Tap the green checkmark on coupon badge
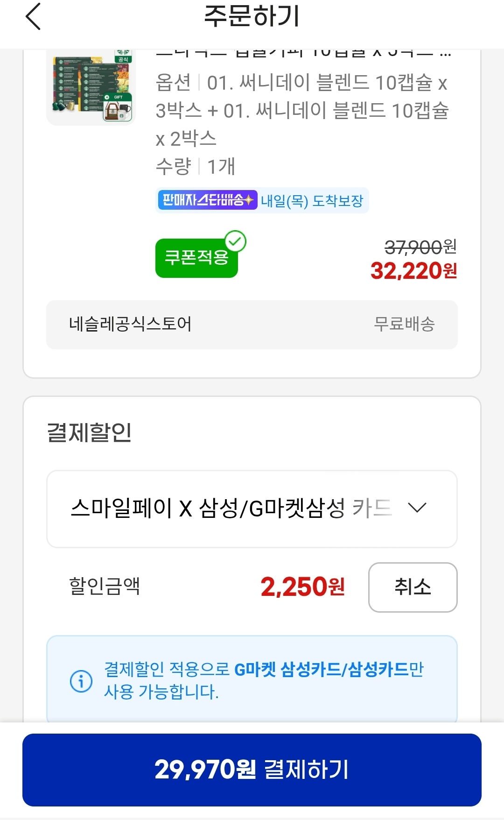 pos(236,241)
